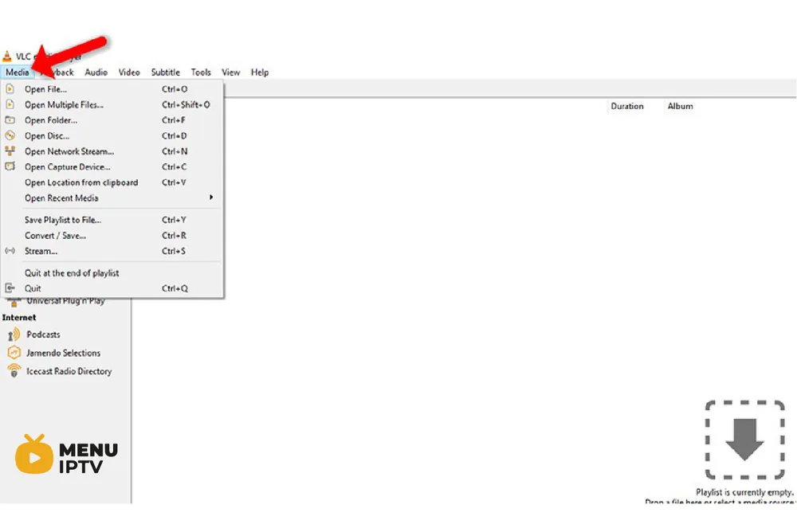Sort playlist by the Duration column
Screen dimensions: 797x532
point(627,106)
